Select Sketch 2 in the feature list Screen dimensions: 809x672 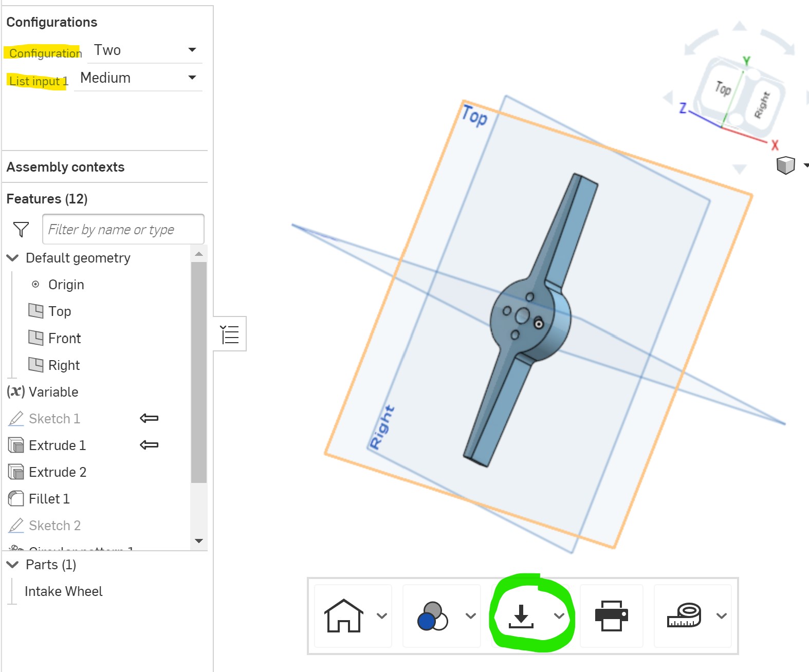[54, 526]
